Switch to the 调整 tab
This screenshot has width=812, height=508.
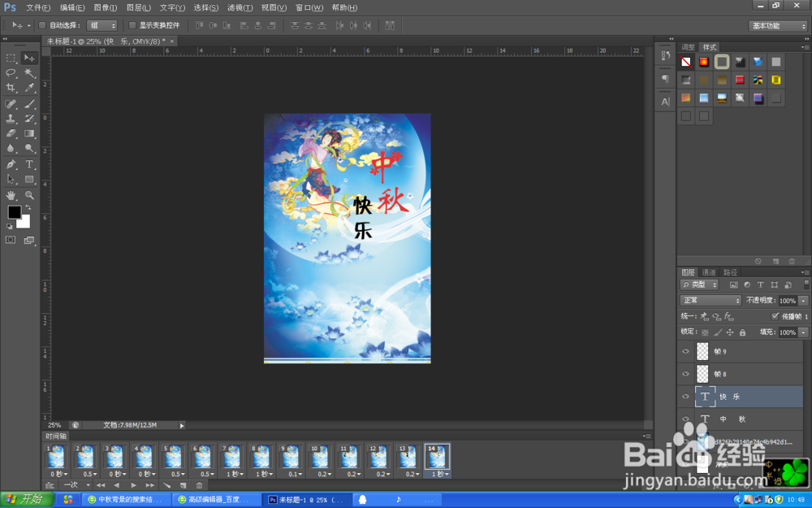click(x=689, y=47)
